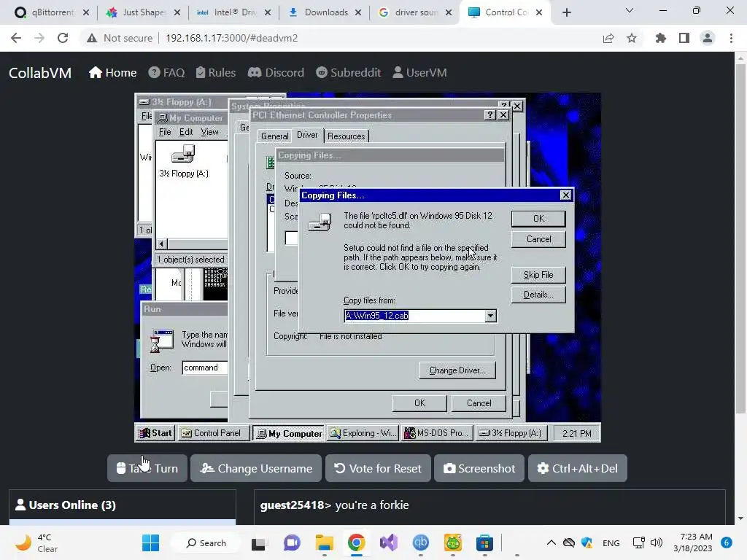Open the Resources tab
Image resolution: width=747 pixels, height=560 pixels.
[347, 136]
